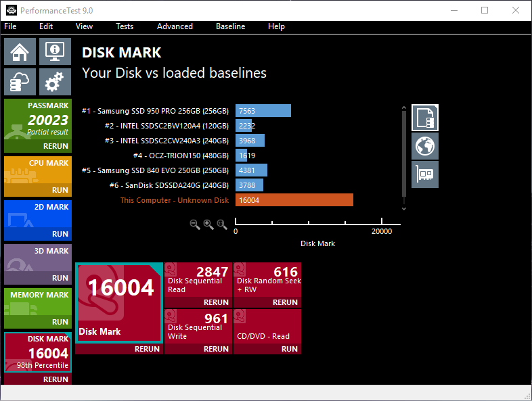Select the Disk Mark 98th Percentile tile
Image resolution: width=532 pixels, height=401 pixels.
(x=38, y=352)
